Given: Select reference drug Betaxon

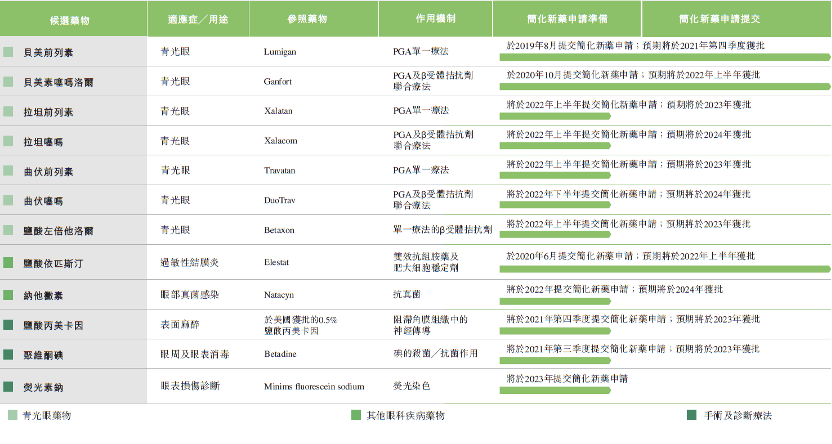Looking at the screenshot, I should pyautogui.click(x=279, y=230).
